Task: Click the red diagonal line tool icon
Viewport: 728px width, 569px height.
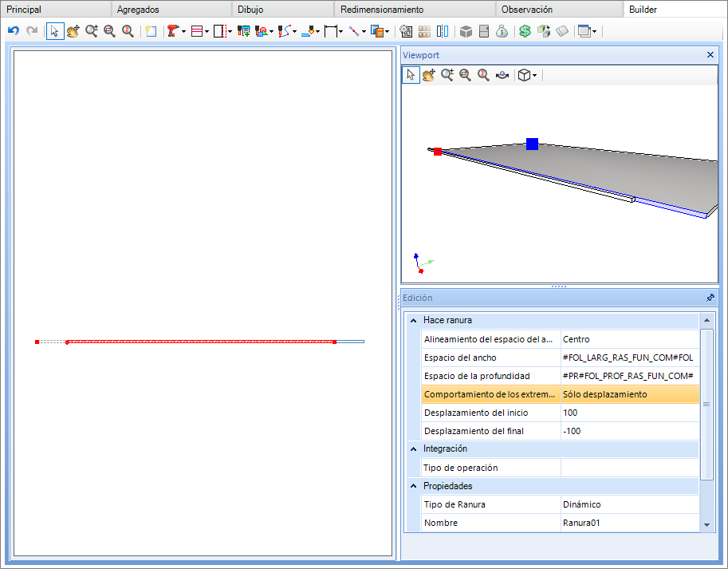Action: tap(354, 31)
